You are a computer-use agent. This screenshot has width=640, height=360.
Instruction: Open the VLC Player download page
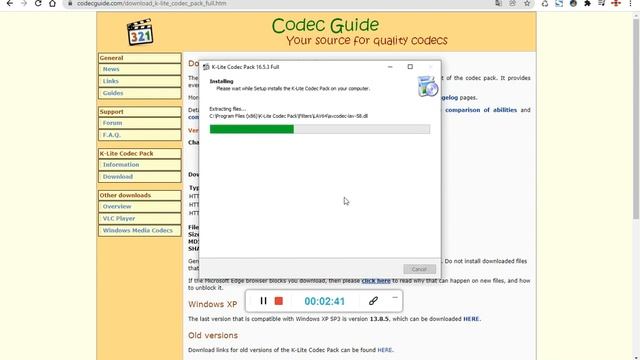140,218
